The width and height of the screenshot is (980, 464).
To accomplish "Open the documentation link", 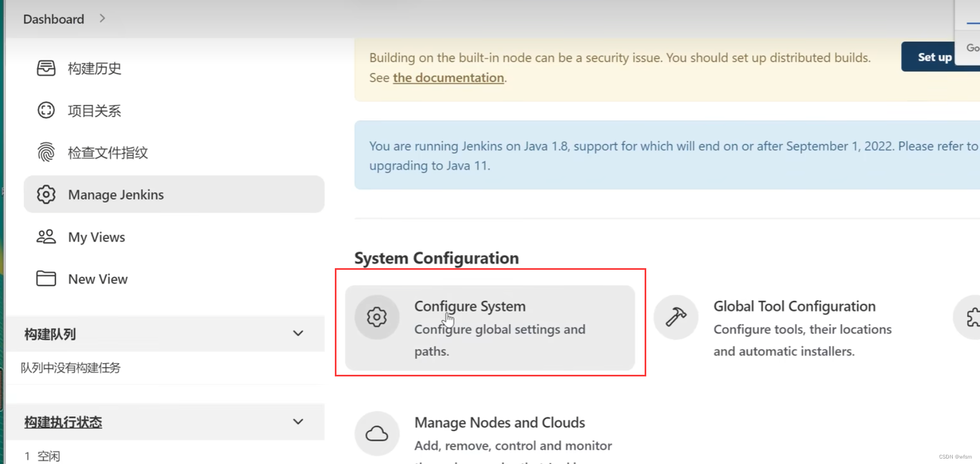I will [449, 78].
